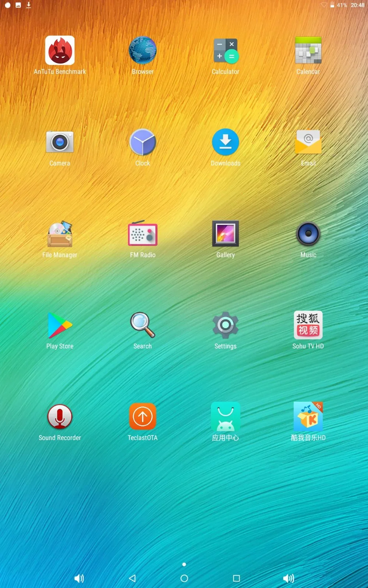The image size is (368, 588).
Task: Tap the Wi-Fi status icon
Action: (324, 5)
